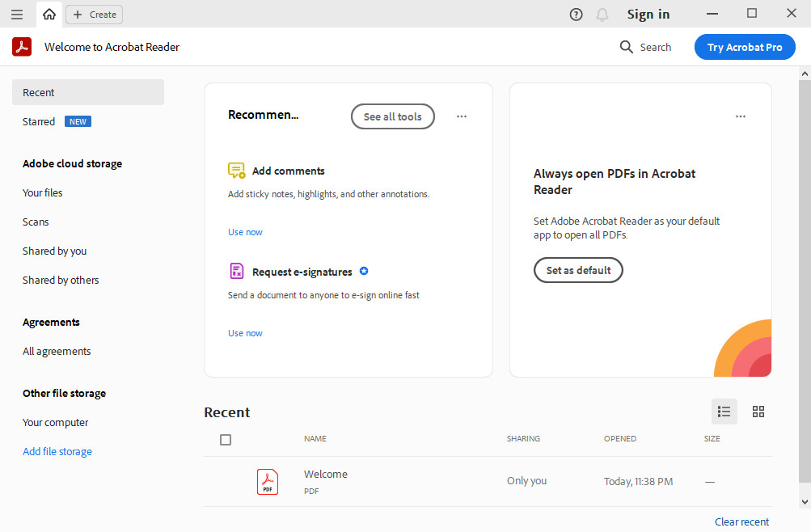Image resolution: width=811 pixels, height=532 pixels.
Task: Sort by OPENED column header
Action: click(619, 438)
